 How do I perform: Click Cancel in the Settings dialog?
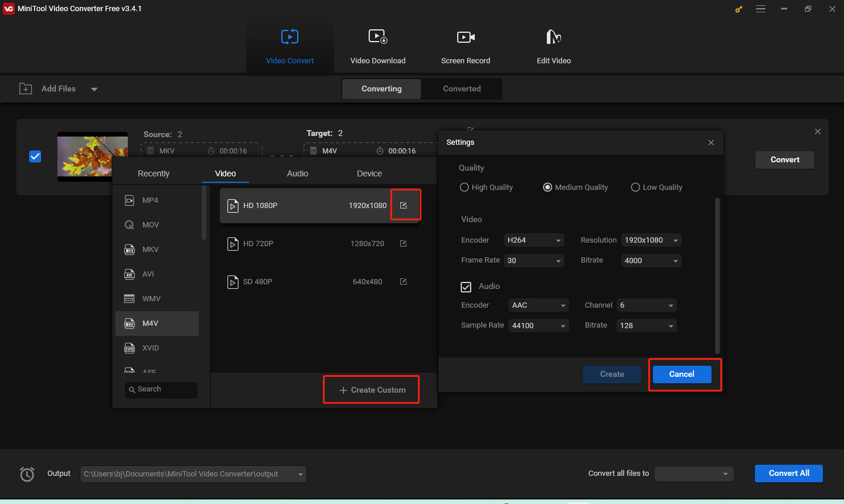point(682,374)
